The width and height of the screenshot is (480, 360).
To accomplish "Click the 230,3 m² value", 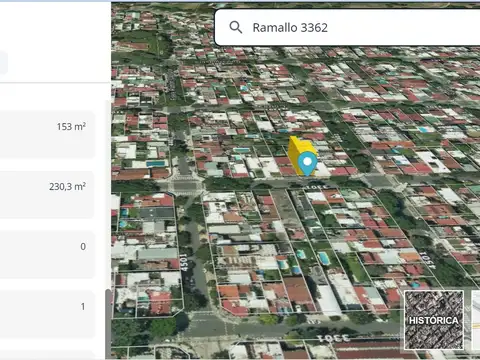I will click(68, 186).
